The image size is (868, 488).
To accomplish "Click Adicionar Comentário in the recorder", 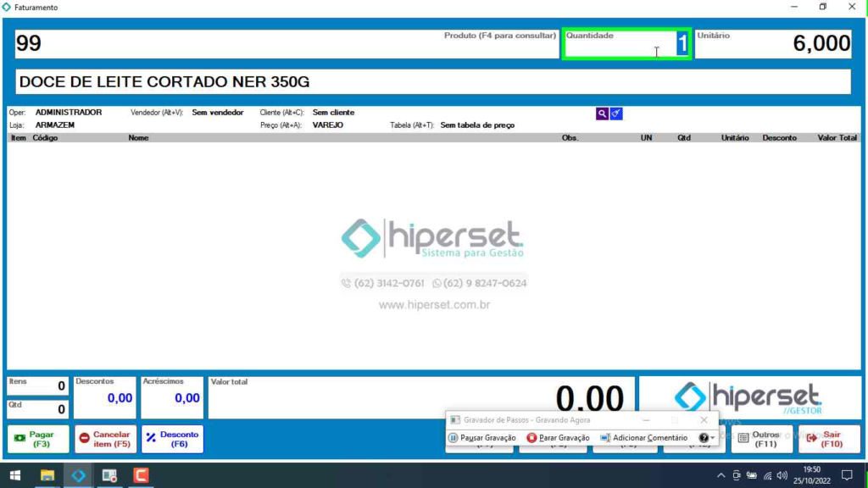I will [643, 438].
